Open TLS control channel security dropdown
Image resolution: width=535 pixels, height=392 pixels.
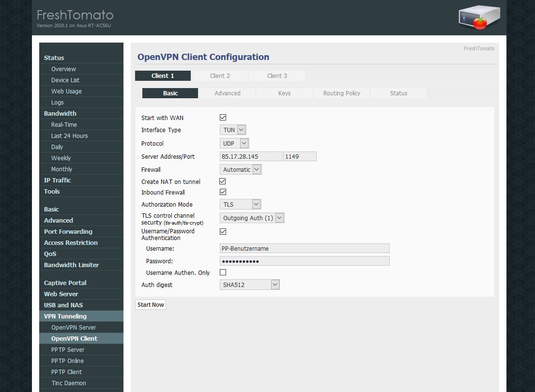tap(252, 218)
